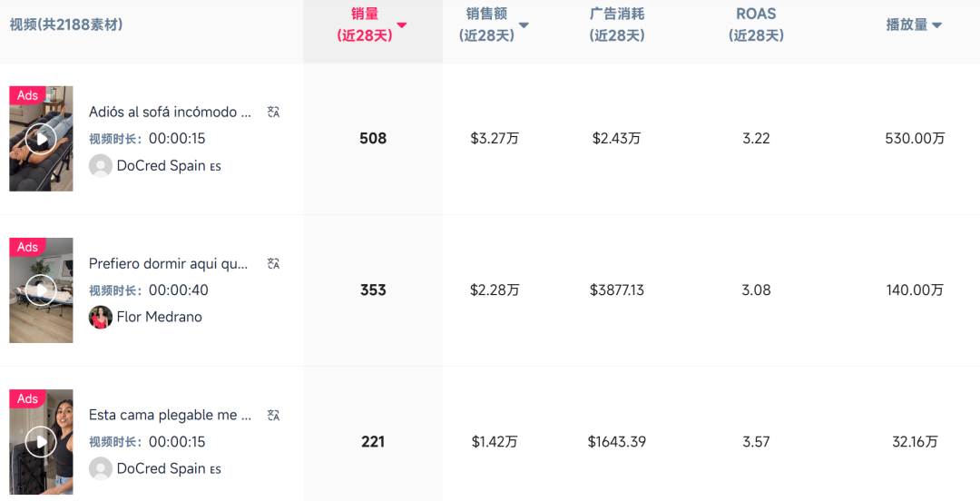Open Flor Medrano's profile avatar
Viewport: 980px width, 501px height.
tap(101, 317)
